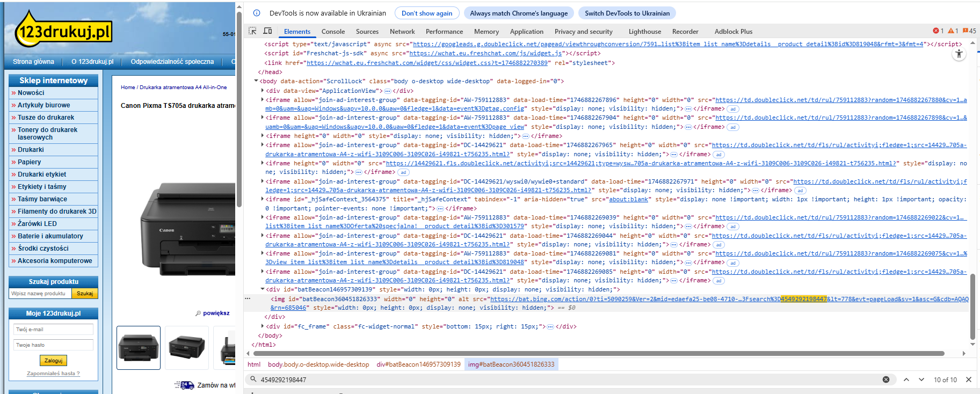Select div#batBeacon146957309139 breadcrumb
This screenshot has width=980, height=394.
(418, 364)
